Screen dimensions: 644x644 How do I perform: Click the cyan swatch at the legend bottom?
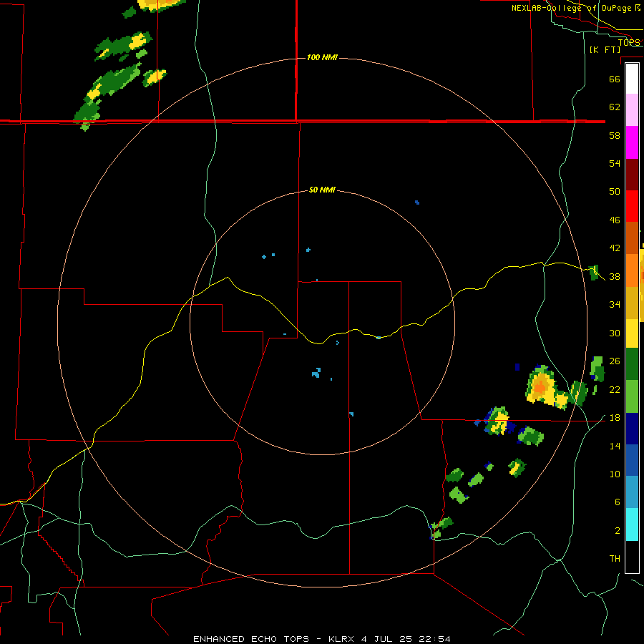click(632, 525)
